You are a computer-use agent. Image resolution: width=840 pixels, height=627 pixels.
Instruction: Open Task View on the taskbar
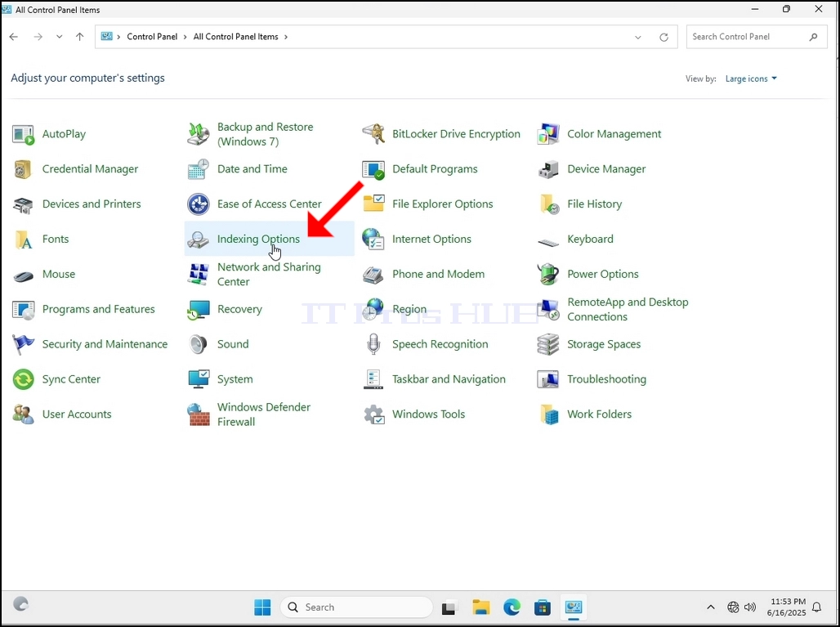(x=449, y=607)
